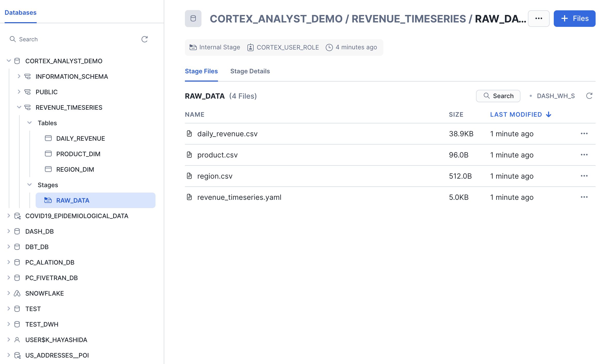This screenshot has height=364, width=608.
Task: Open the Databases tab
Action: click(x=20, y=12)
